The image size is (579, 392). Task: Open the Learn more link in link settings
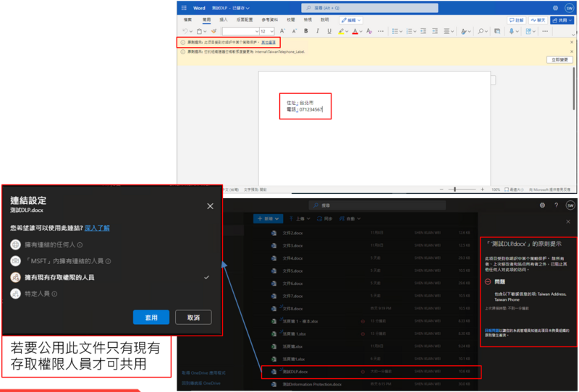click(x=97, y=228)
